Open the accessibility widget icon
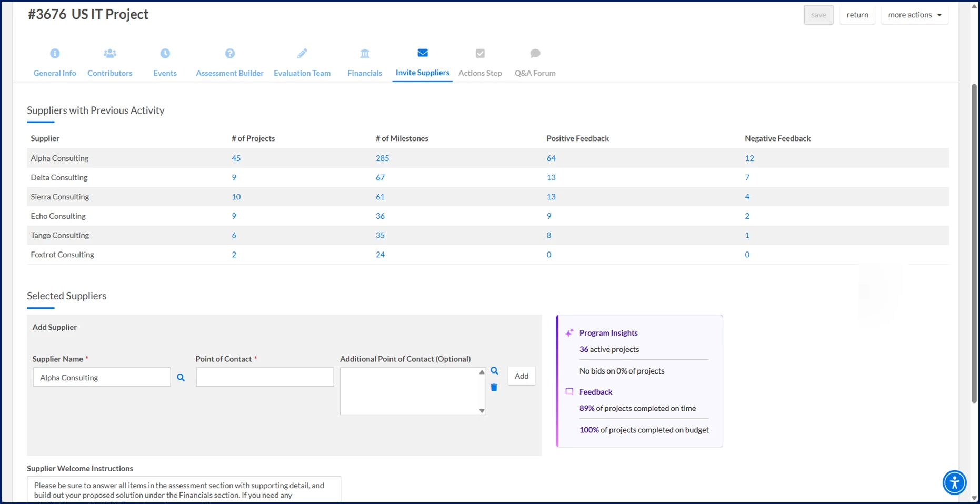The image size is (980, 504). [x=954, y=482]
